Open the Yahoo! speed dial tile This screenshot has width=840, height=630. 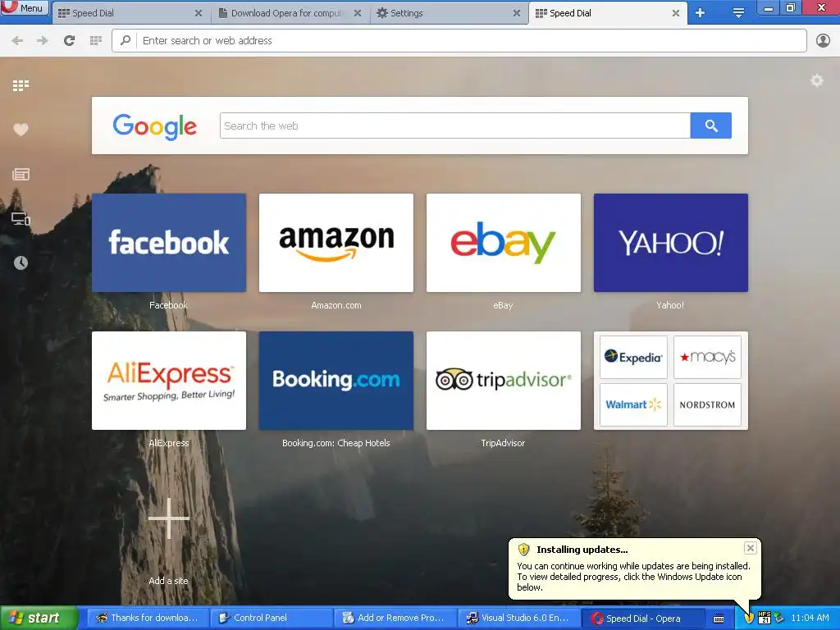[671, 243]
